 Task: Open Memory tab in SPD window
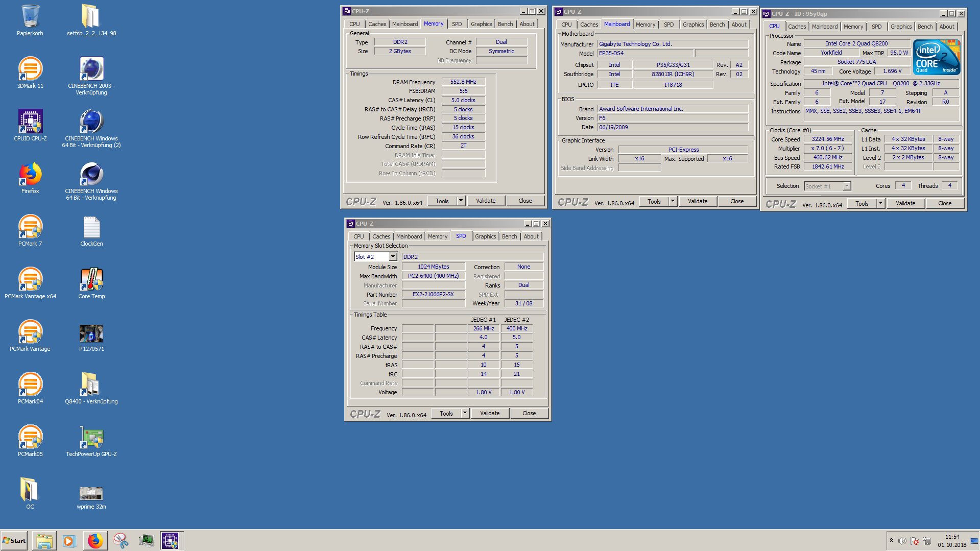click(437, 236)
